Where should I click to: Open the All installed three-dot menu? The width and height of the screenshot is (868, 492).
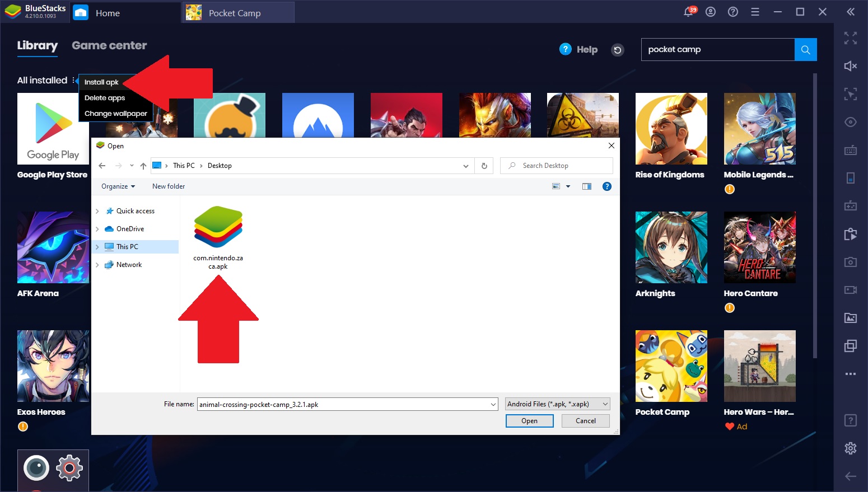point(73,81)
